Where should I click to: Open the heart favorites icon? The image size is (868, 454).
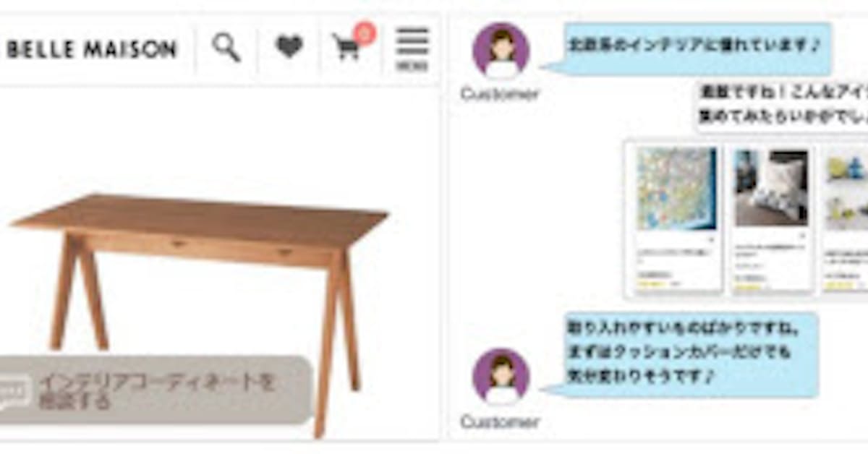289,48
